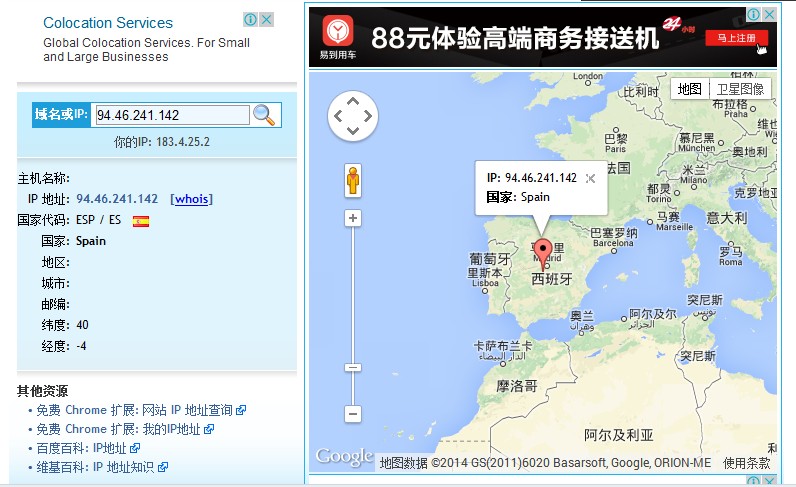Viewport: 796px width, 487px height.
Task: Click the 马赛 Marseille label on map
Action: coord(674,221)
